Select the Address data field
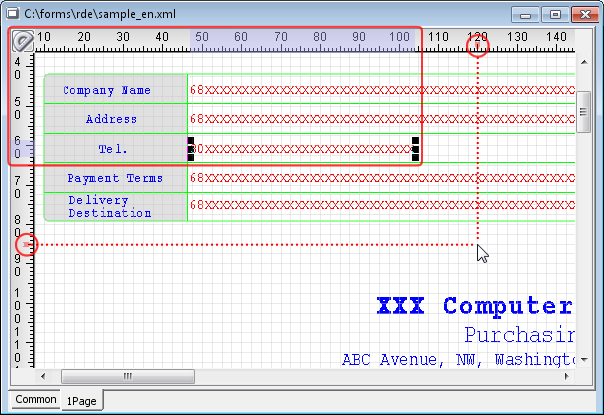 pos(381,119)
